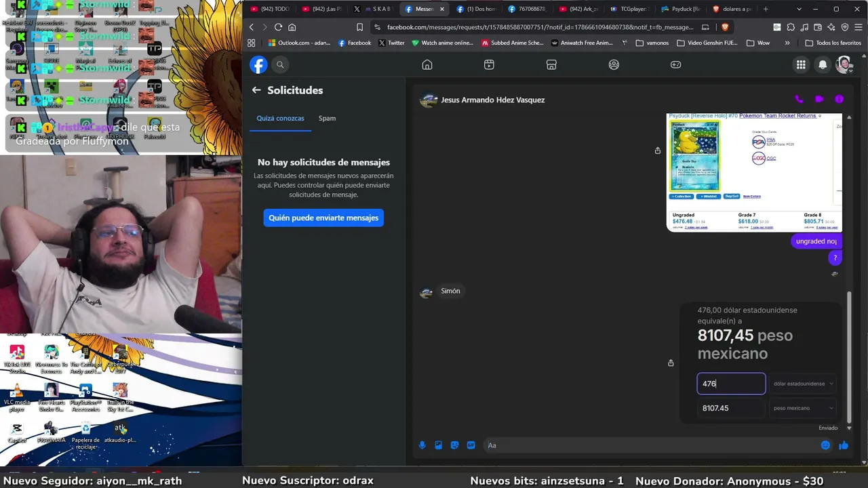868x488 pixels.
Task: Open the browser tab search dropdown
Action: coord(799,9)
